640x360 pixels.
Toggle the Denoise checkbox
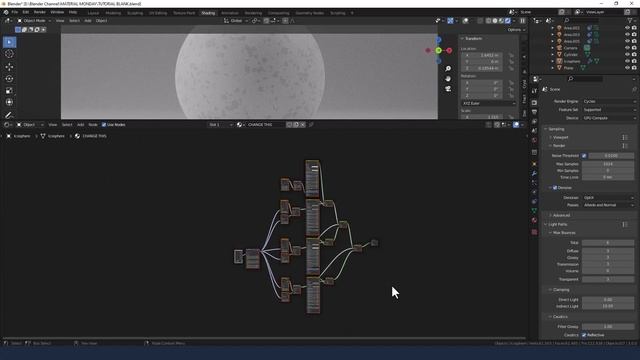pyautogui.click(x=555, y=188)
